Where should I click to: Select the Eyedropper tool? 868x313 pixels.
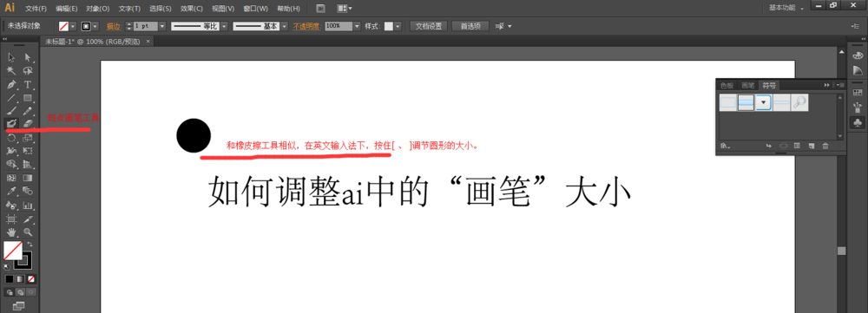[x=11, y=192]
